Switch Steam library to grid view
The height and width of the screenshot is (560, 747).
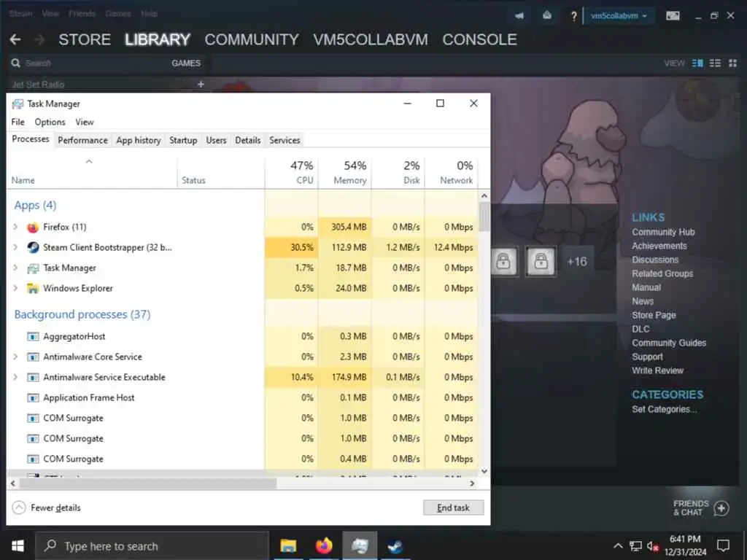[x=732, y=63]
